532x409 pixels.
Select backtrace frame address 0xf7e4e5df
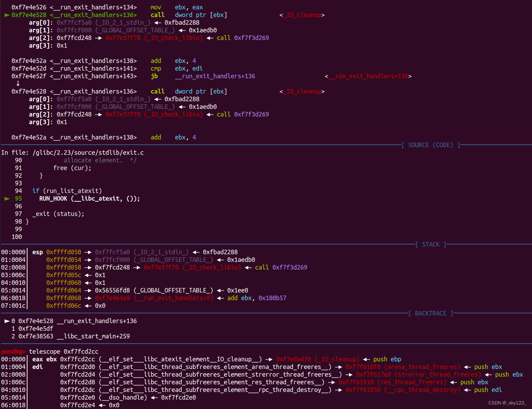tap(35, 329)
